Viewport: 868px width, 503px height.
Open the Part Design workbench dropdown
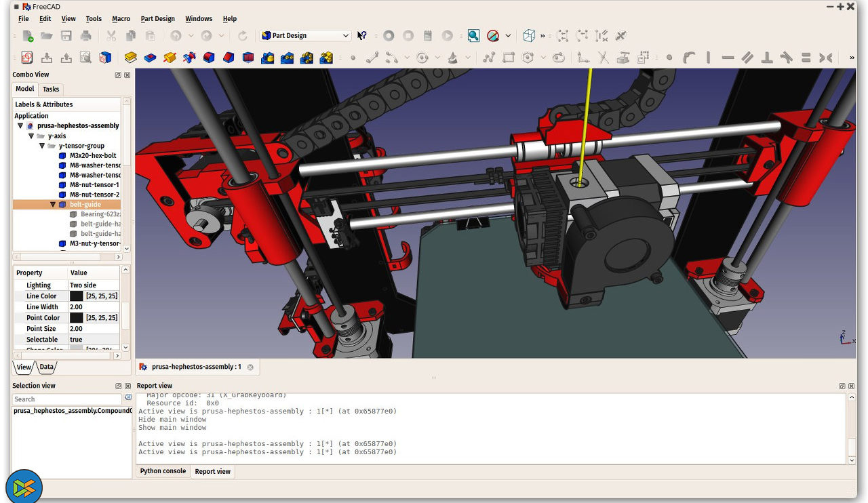coord(305,36)
